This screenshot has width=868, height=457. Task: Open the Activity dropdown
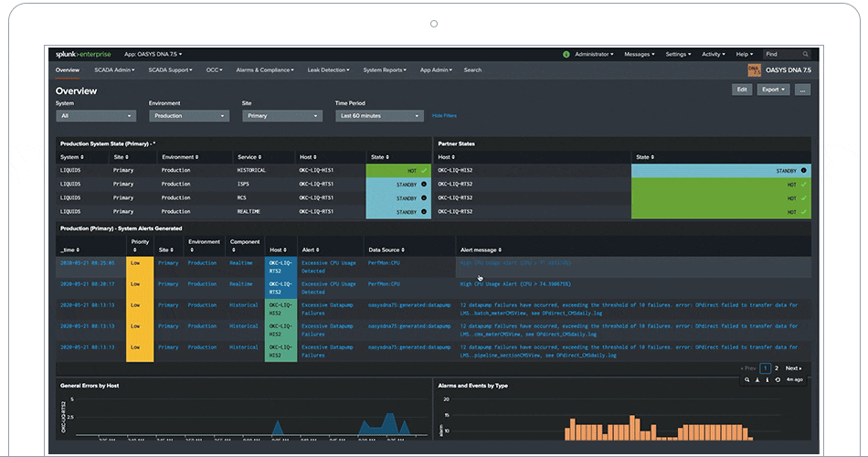[713, 54]
